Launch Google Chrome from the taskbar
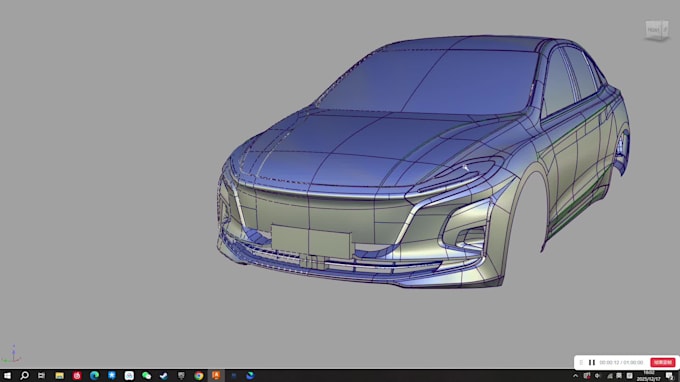The height and width of the screenshot is (382, 680). click(x=199, y=375)
